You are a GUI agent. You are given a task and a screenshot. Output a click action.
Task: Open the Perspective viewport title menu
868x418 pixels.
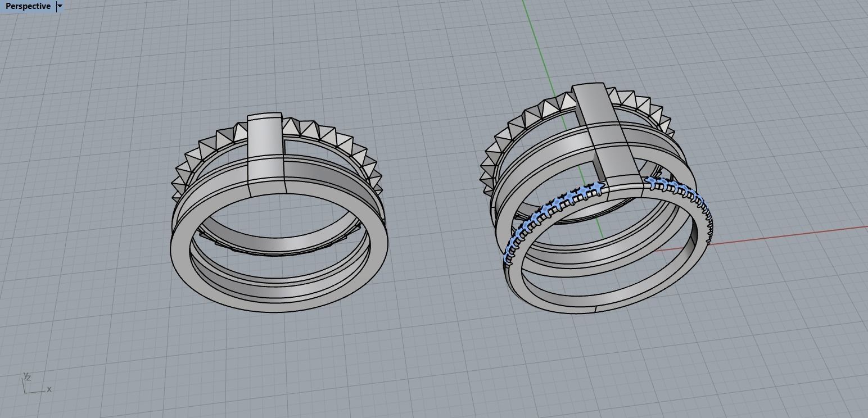[28, 6]
